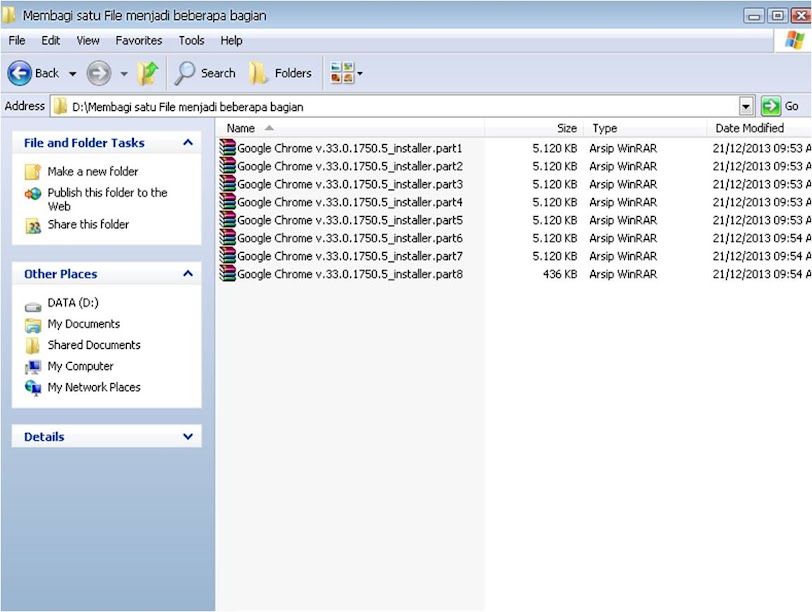Click the 436 KB size cell
Viewport: 812px width, 612px height.
coord(560,274)
